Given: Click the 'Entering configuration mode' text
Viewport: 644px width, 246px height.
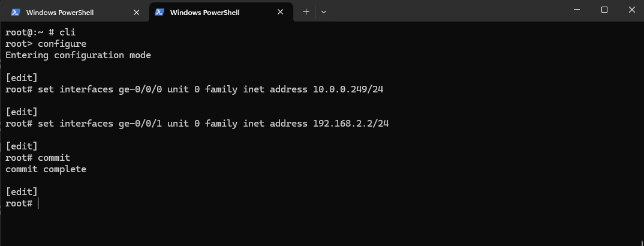Looking at the screenshot, I should coord(78,55).
